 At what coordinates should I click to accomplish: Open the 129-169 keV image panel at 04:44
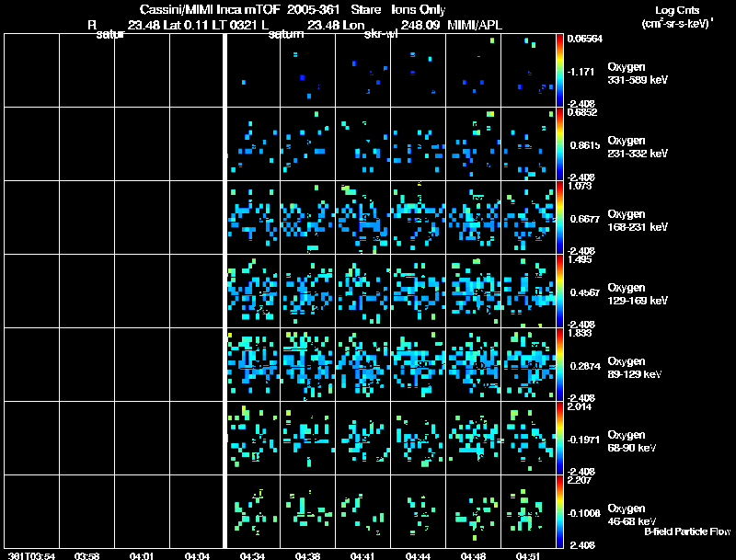pyautogui.click(x=419, y=291)
